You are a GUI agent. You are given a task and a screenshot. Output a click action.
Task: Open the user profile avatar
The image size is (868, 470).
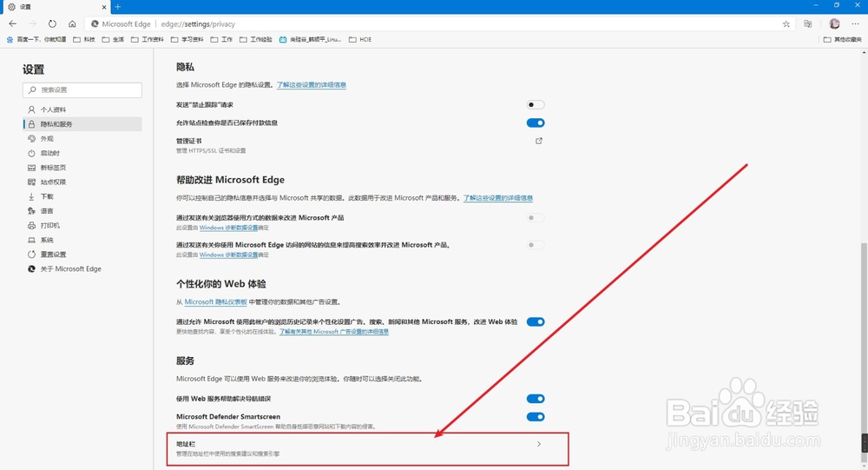(834, 23)
